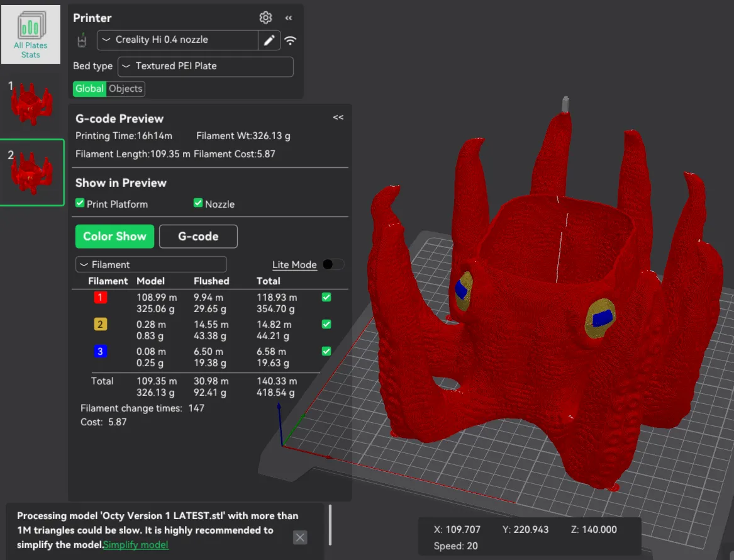Hide filament 1 visibility checkbox
Viewport: 734px width, 560px height.
point(326,298)
